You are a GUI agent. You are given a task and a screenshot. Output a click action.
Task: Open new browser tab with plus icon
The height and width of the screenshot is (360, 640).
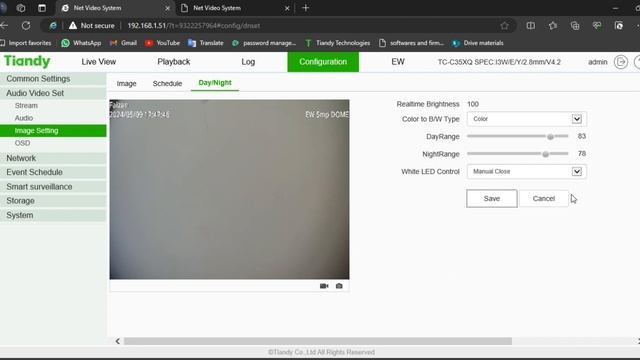click(305, 8)
